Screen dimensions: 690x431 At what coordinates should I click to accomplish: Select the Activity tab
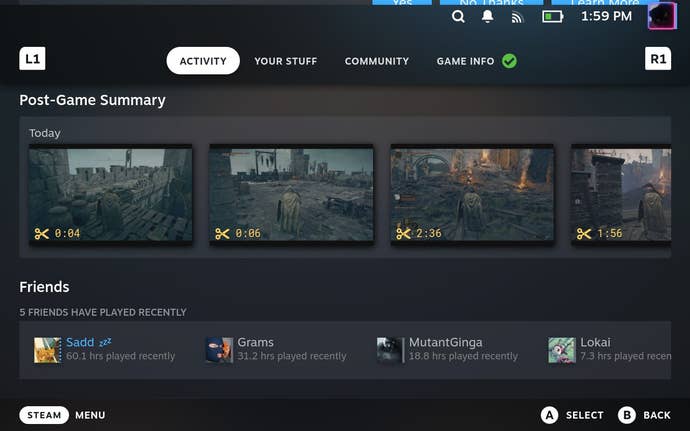pyautogui.click(x=203, y=61)
